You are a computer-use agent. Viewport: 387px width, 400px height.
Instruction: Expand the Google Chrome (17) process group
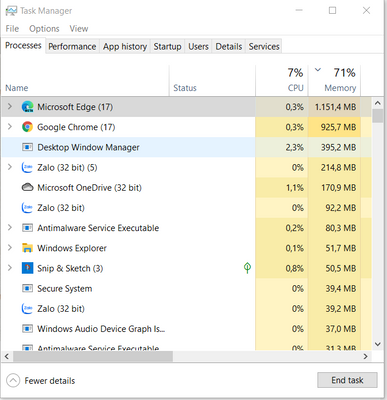point(10,127)
